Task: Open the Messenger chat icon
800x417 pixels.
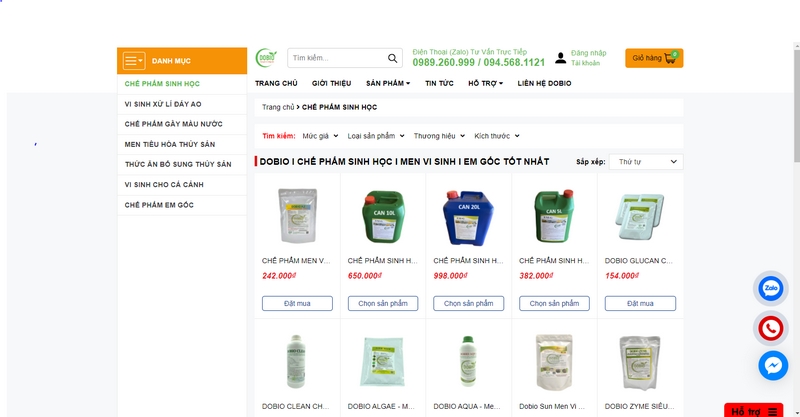Action: (773, 365)
